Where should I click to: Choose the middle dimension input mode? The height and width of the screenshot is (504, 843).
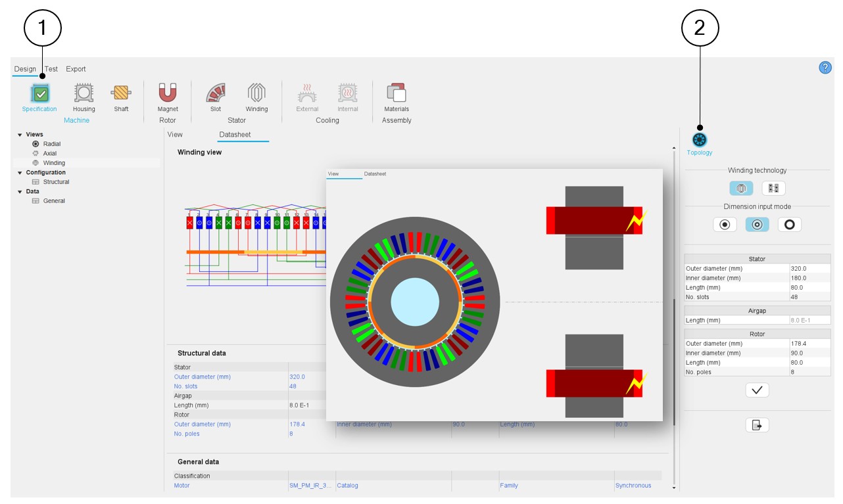point(757,225)
